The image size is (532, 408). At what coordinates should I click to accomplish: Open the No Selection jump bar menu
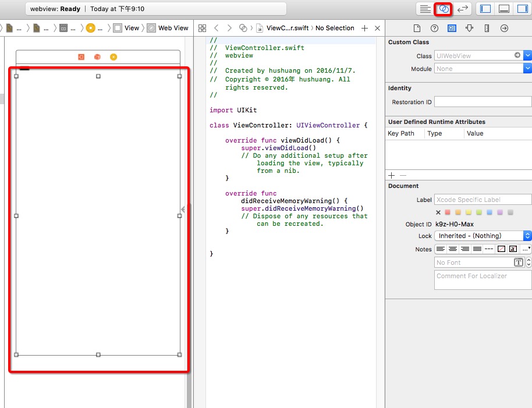coord(335,28)
